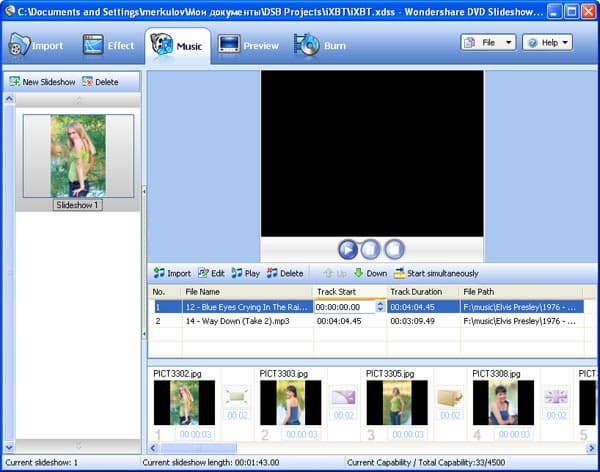Select the Slideshow 1 thumbnail

tap(78, 156)
